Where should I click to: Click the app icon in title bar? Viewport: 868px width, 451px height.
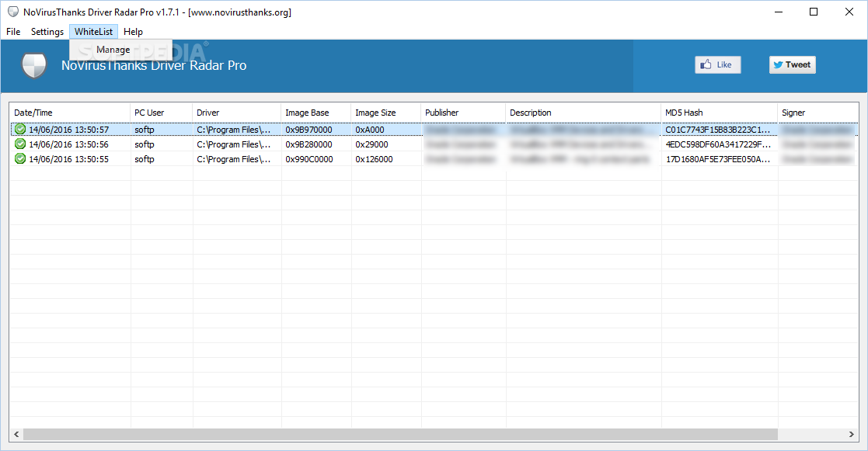(x=12, y=12)
